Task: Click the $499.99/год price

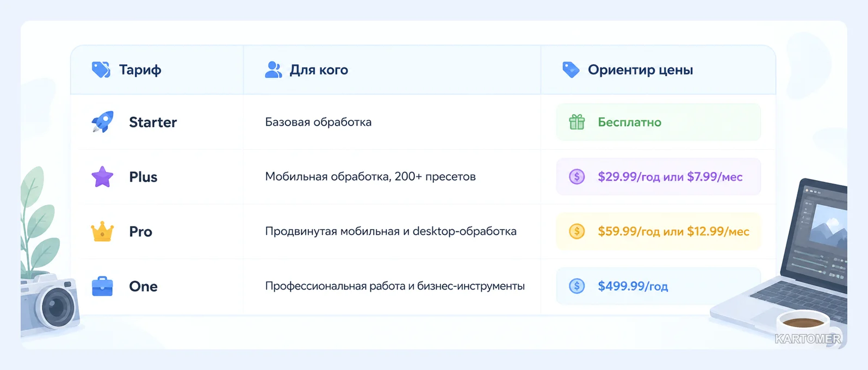Action: pyautogui.click(x=633, y=286)
